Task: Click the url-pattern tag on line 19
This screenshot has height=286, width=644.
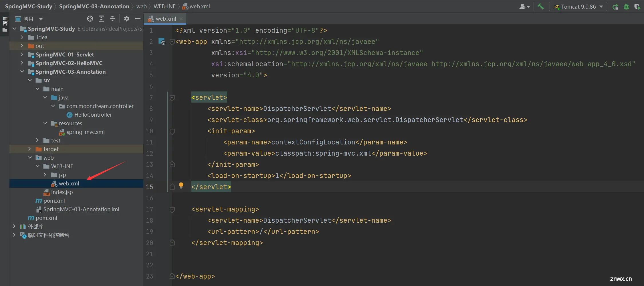Action: pyautogui.click(x=233, y=232)
